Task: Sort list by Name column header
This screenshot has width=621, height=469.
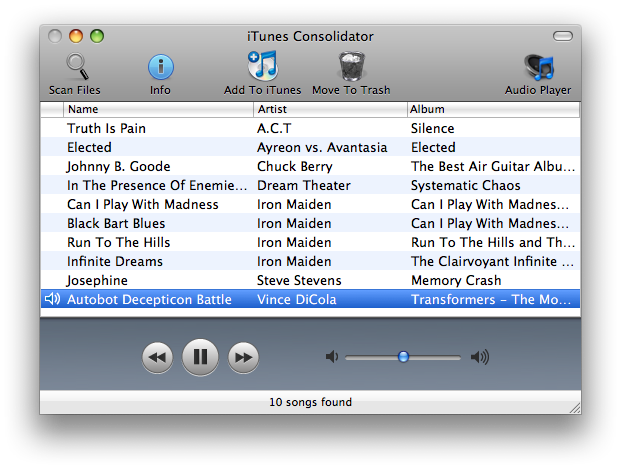Action: click(158, 109)
